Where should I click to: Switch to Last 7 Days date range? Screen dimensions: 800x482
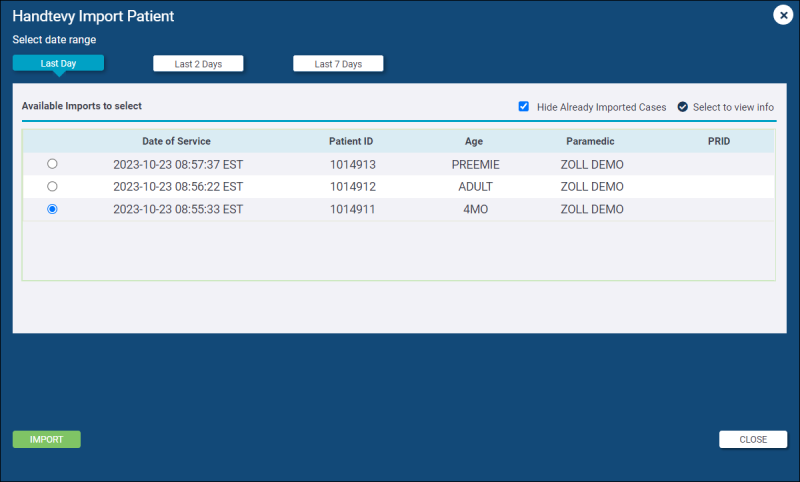[x=338, y=64]
